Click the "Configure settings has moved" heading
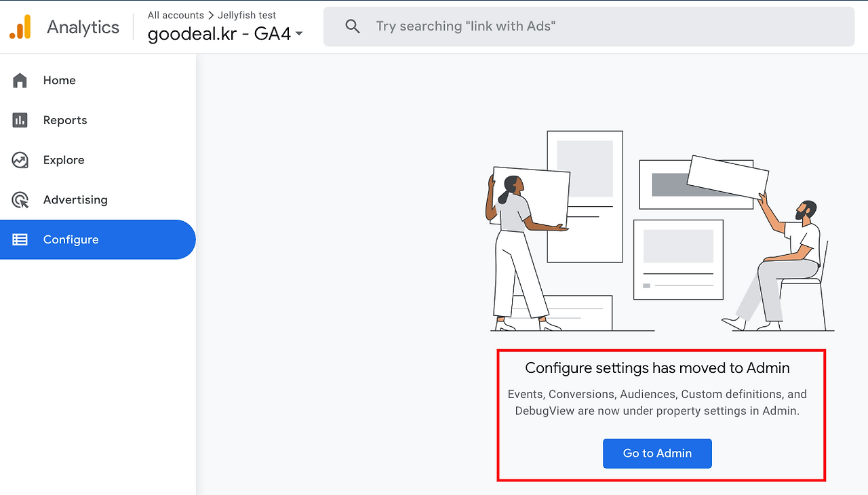The image size is (868, 495). click(657, 368)
